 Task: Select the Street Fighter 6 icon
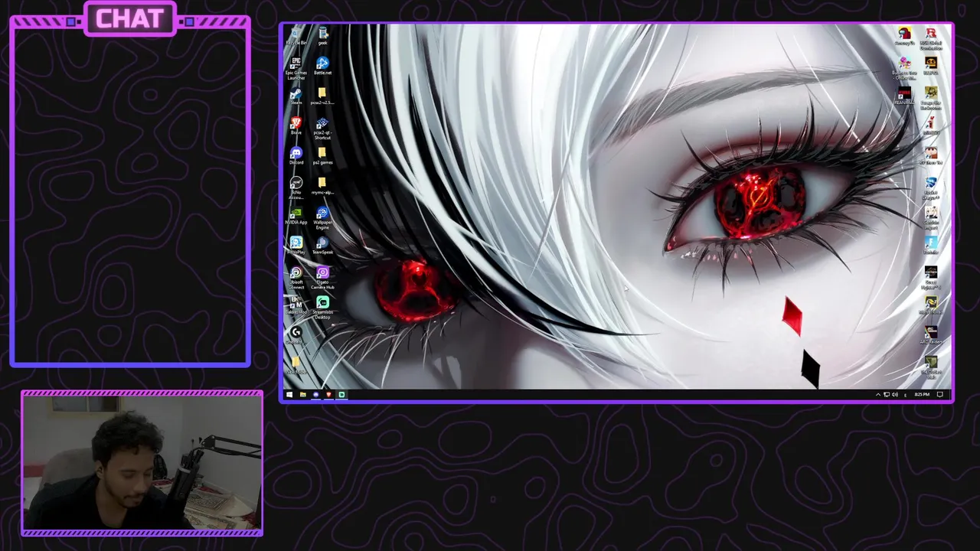point(931,276)
